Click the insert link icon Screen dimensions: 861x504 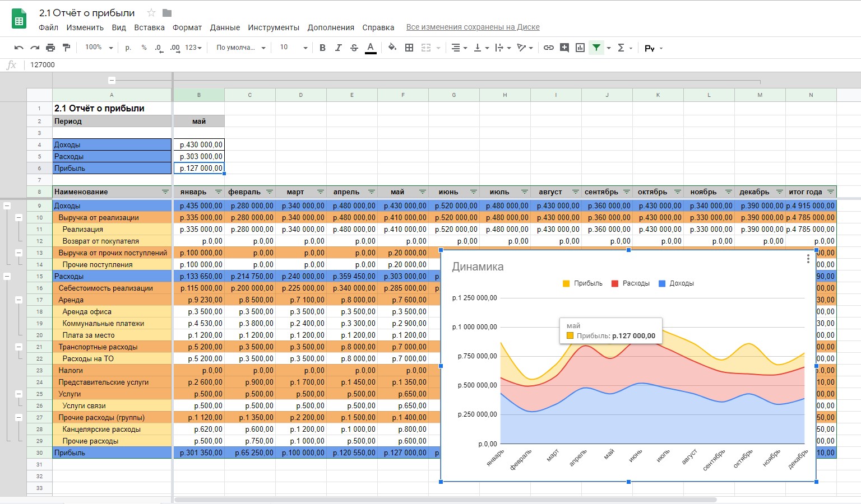point(549,48)
